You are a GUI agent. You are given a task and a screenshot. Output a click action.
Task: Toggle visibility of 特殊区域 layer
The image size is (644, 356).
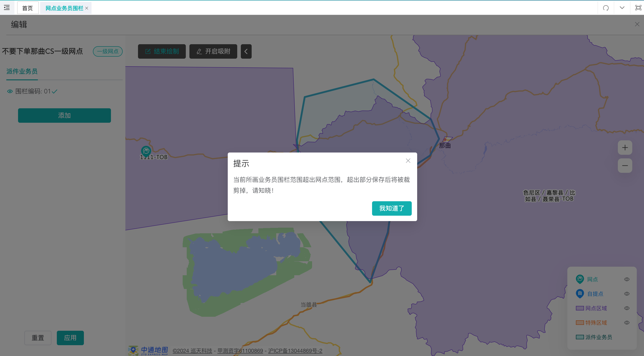tap(627, 323)
